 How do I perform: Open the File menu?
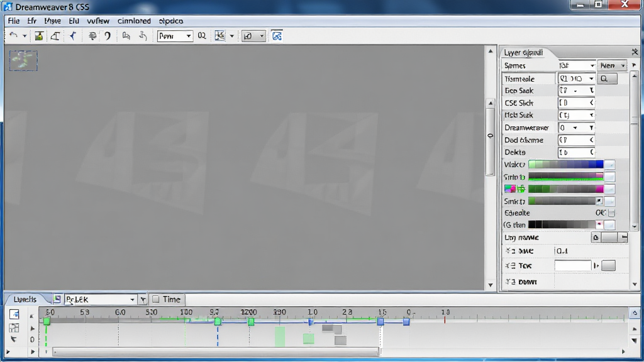pos(14,21)
